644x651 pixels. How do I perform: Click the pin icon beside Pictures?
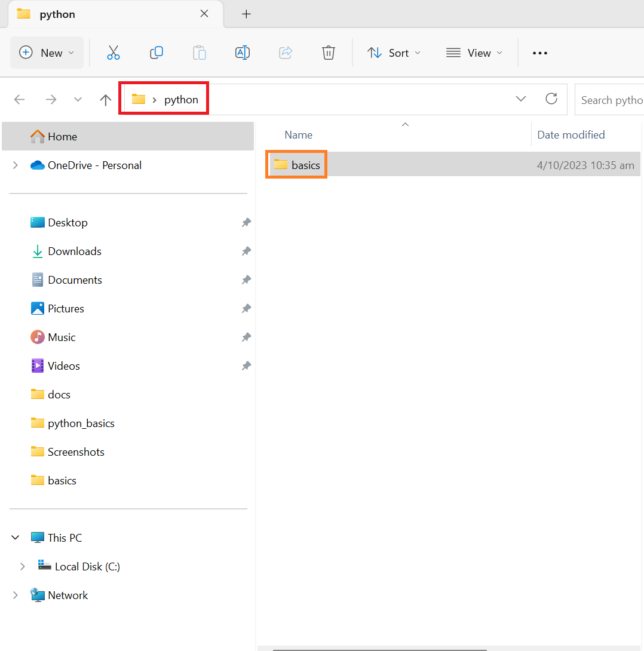tap(246, 308)
